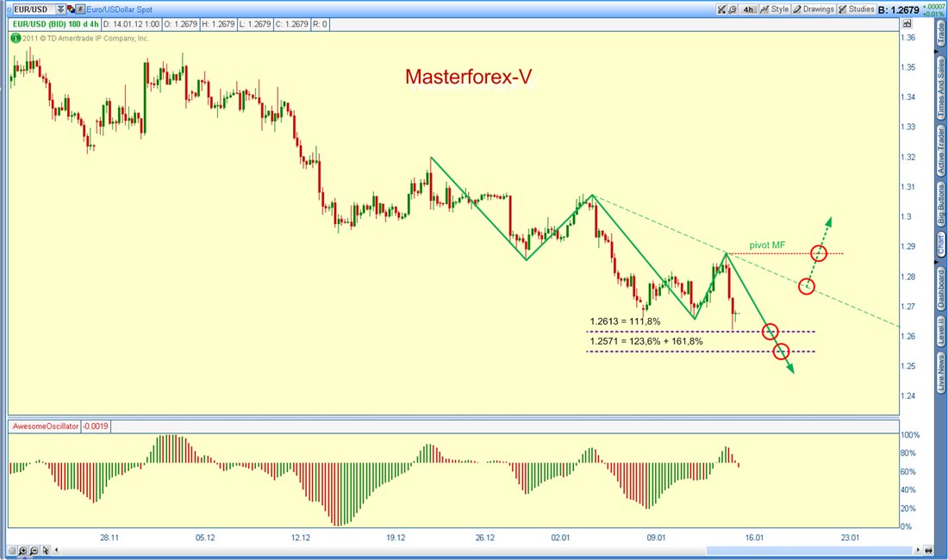
Task: Click the 100% label on oscillator axis
Action: 910,435
